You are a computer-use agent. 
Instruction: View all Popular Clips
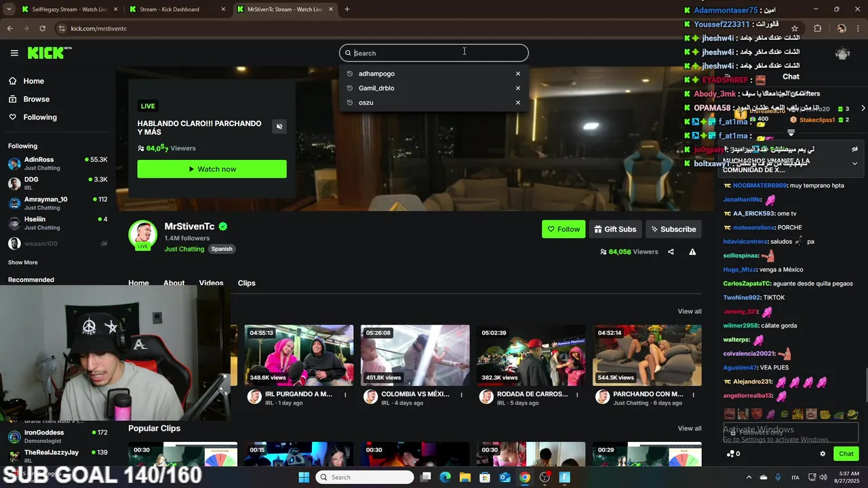click(x=690, y=428)
